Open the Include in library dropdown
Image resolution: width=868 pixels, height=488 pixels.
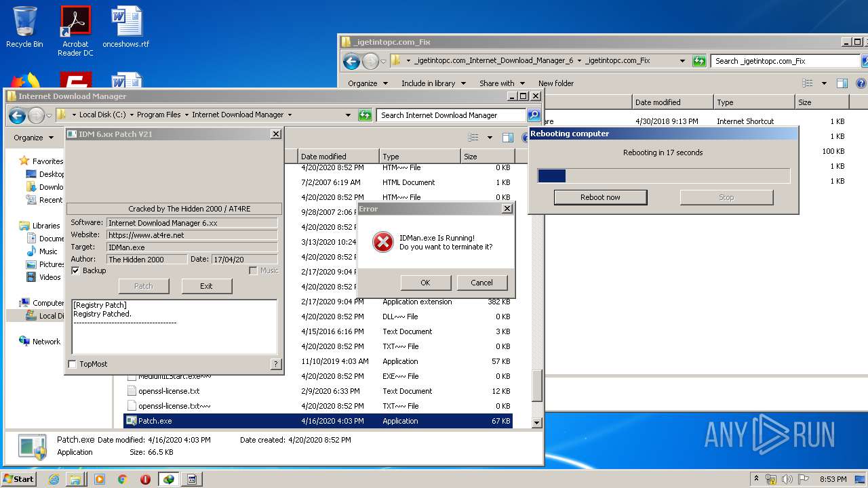[433, 83]
